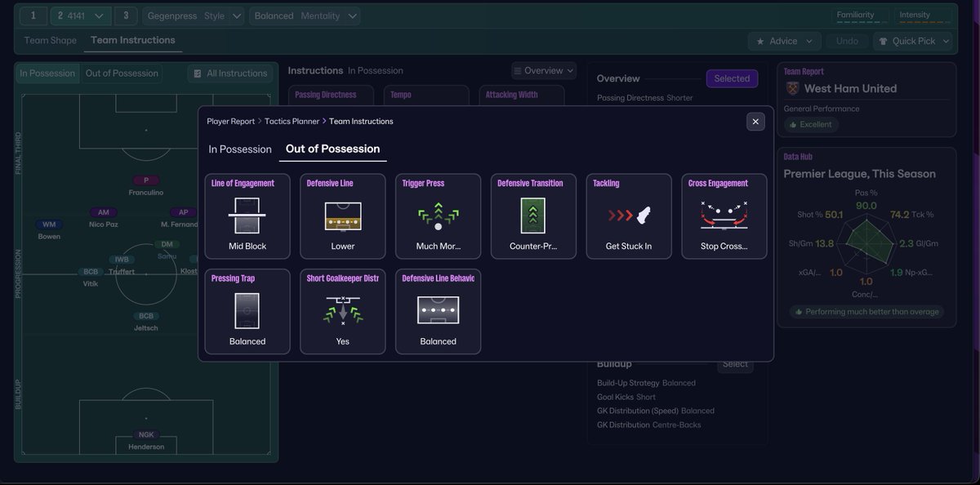The image size is (980, 485).
Task: Click the Intensity indicator bar
Action: [921, 16]
